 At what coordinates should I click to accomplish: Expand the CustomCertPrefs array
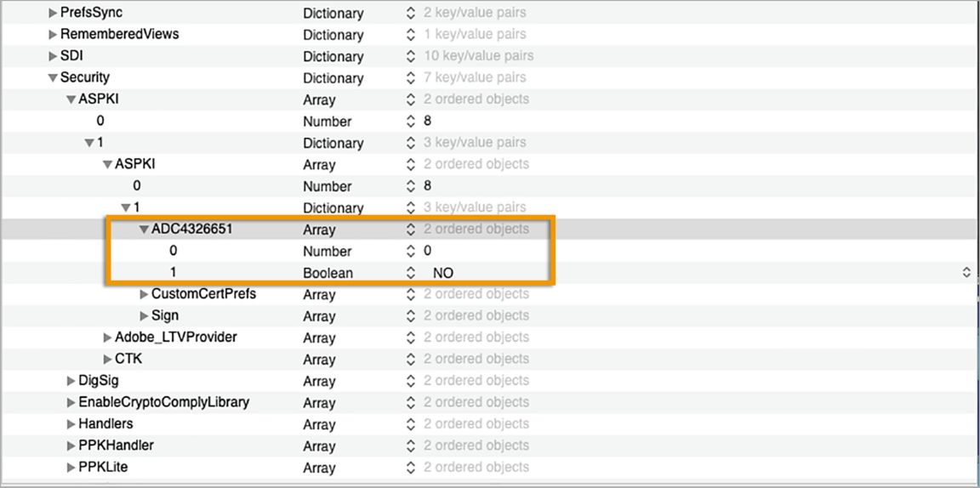144,294
